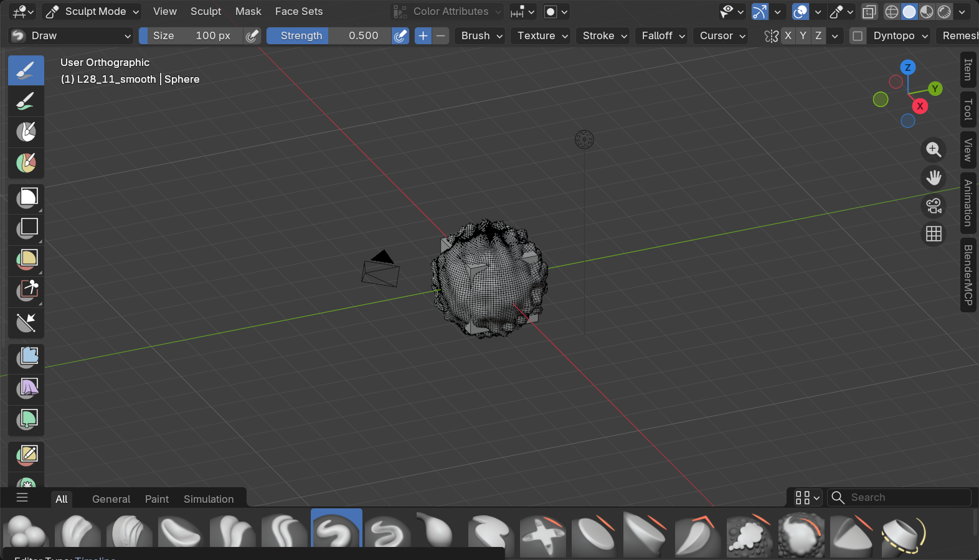Screen dimensions: 979x560
Task: Toggle Z axis symmetry
Action: click(818, 36)
